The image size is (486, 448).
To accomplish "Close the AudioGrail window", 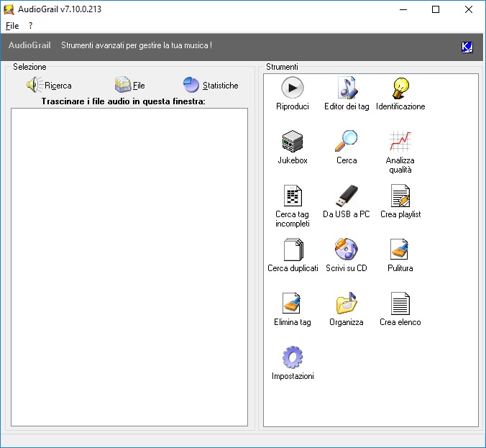I will [469, 9].
